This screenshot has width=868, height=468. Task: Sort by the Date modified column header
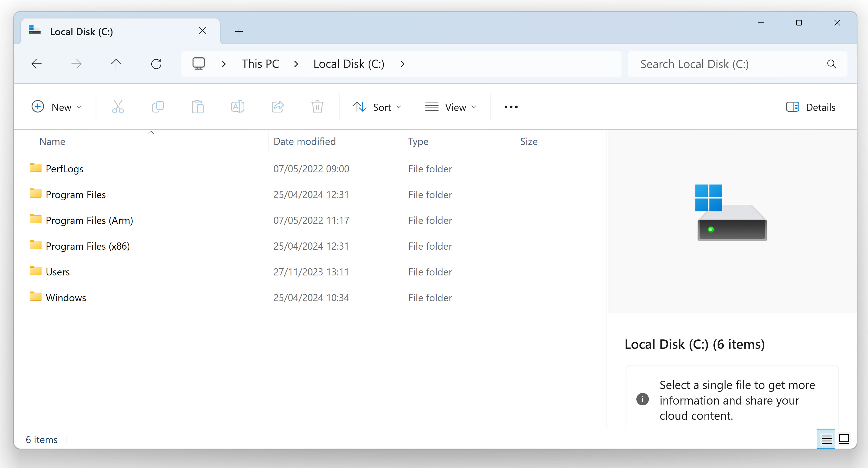click(304, 142)
